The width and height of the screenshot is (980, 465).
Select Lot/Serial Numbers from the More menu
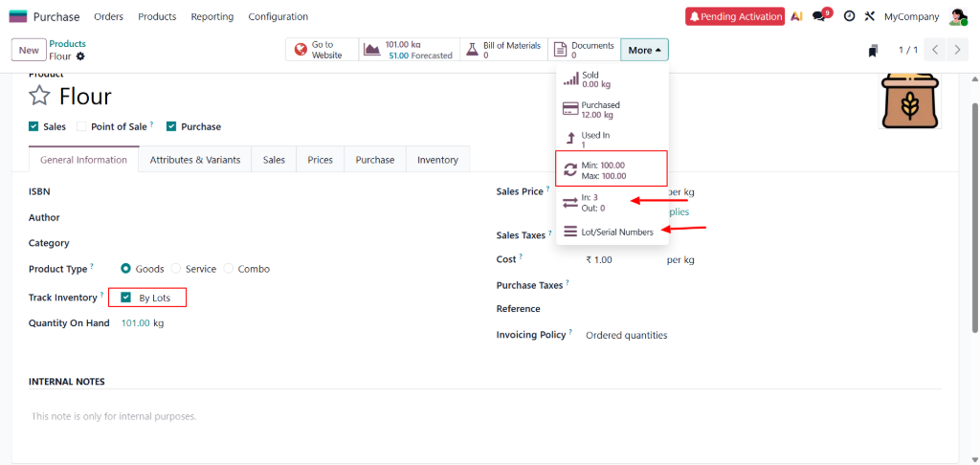pyautogui.click(x=616, y=232)
